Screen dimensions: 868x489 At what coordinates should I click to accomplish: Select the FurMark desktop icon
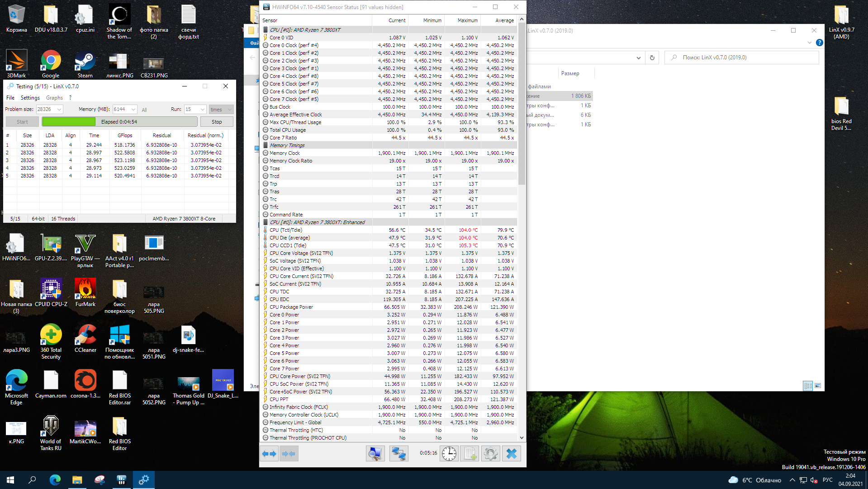(85, 292)
